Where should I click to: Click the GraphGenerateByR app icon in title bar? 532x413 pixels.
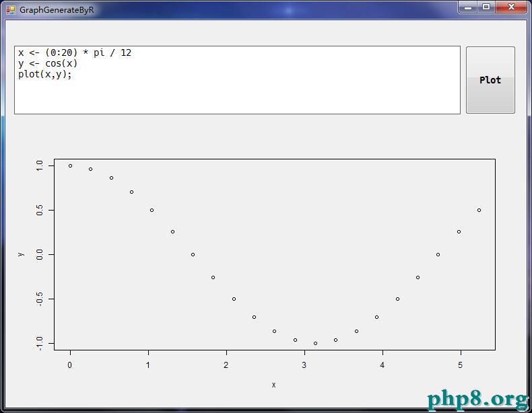click(x=11, y=10)
